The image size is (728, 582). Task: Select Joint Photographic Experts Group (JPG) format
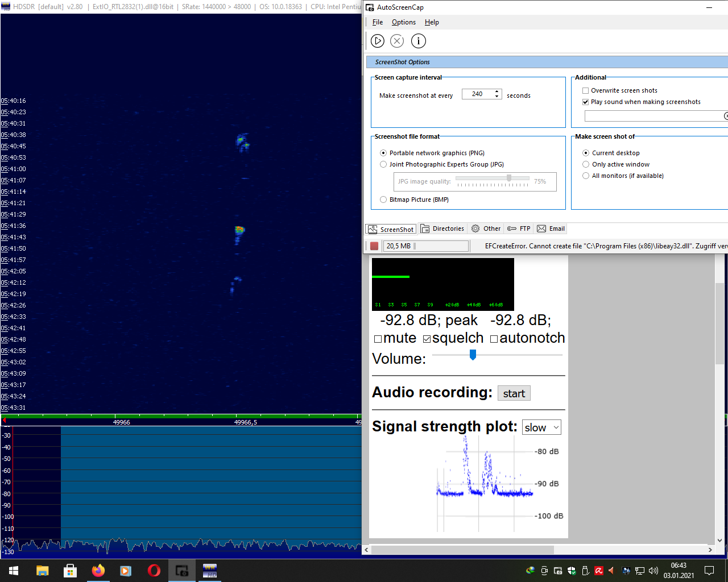coord(383,164)
